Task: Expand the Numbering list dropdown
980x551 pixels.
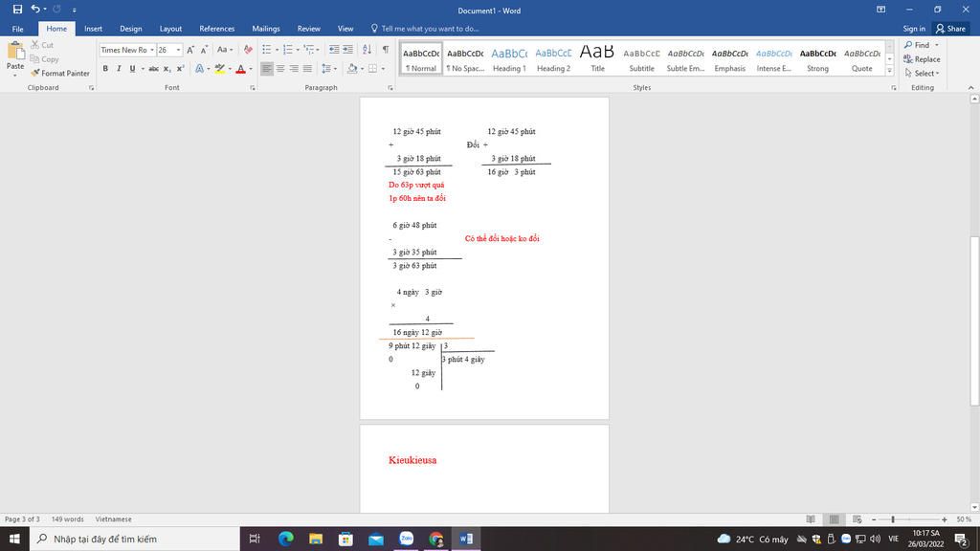Action: click(x=298, y=50)
